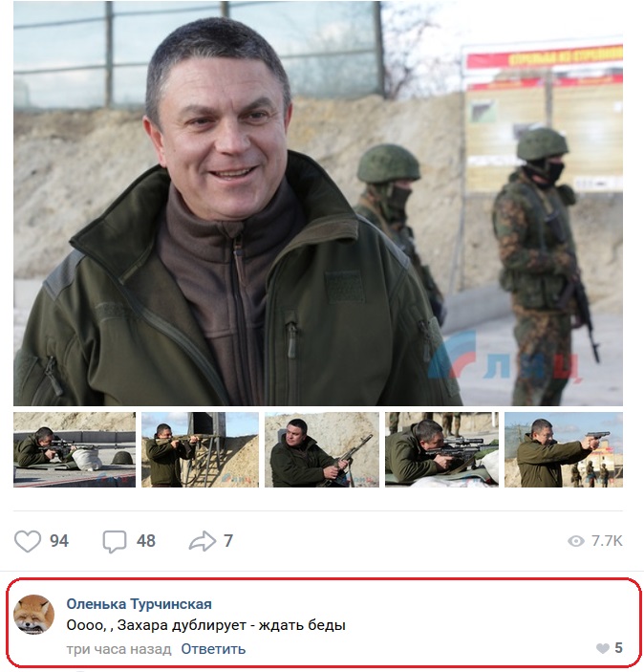Click the comment text about Захара
Viewport: 644px width, 672px height.
click(x=205, y=625)
